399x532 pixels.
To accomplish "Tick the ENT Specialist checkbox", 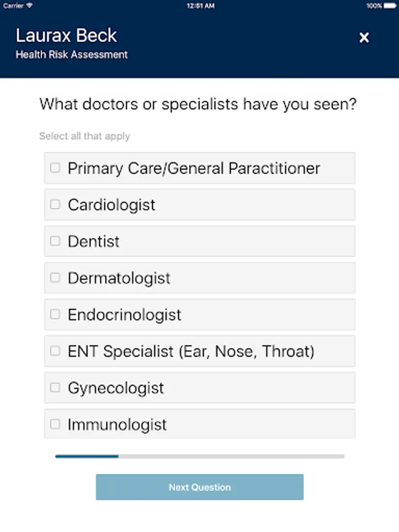I will pyautogui.click(x=55, y=351).
